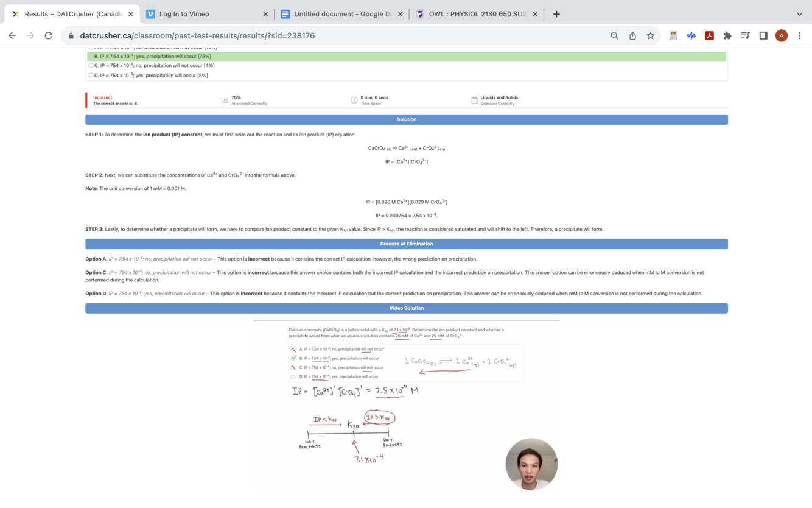Image resolution: width=812 pixels, height=508 pixels.
Task: Toggle the browser side panel icon
Action: coord(763,36)
